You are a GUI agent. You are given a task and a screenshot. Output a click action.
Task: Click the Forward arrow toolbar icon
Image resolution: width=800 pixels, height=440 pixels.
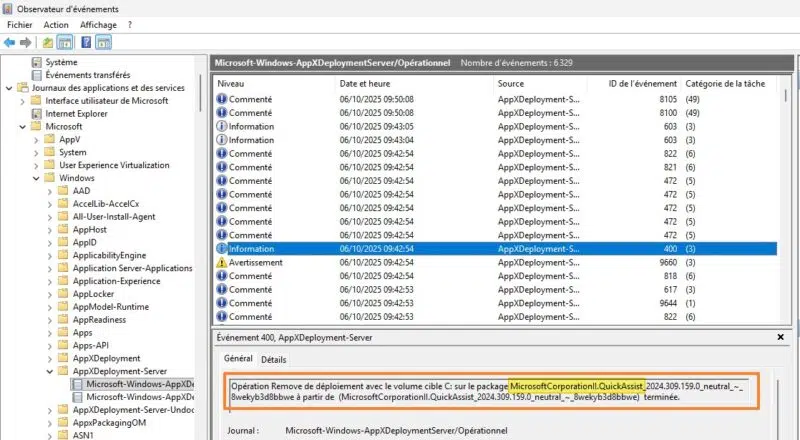point(26,43)
